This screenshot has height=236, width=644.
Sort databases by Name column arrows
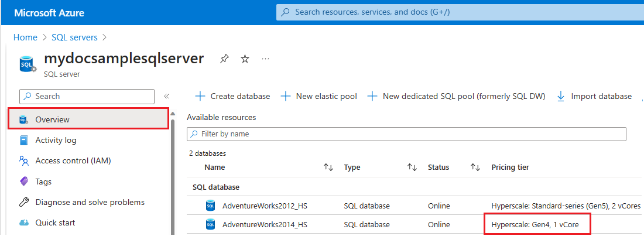click(x=328, y=167)
